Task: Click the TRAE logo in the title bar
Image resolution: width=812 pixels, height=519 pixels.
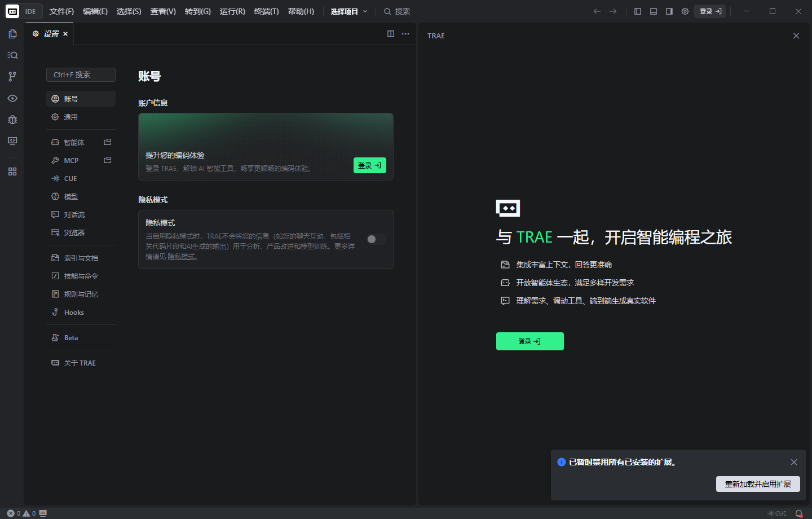Action: (12, 11)
